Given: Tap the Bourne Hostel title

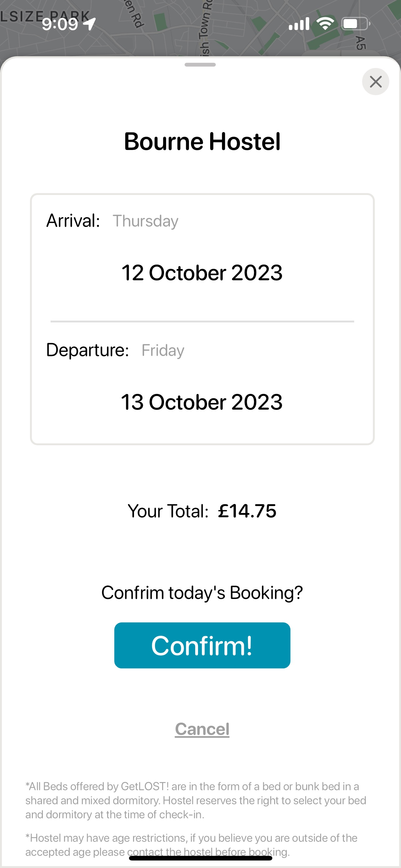Looking at the screenshot, I should [202, 141].
